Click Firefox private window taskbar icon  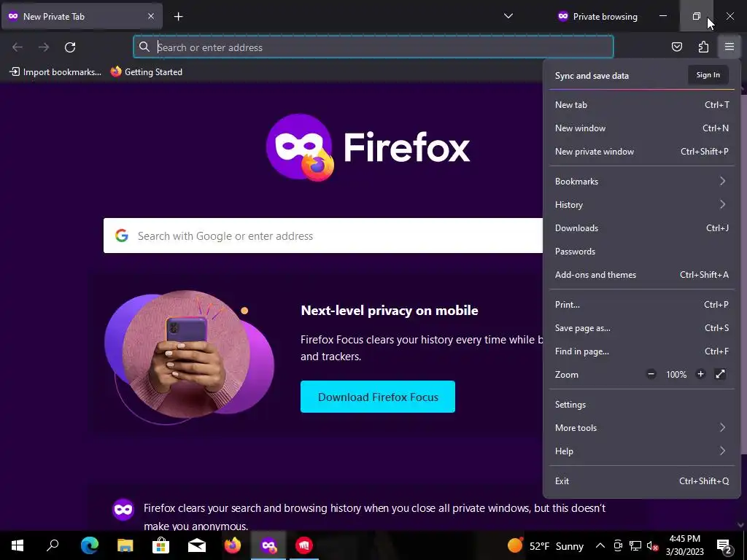(268, 545)
